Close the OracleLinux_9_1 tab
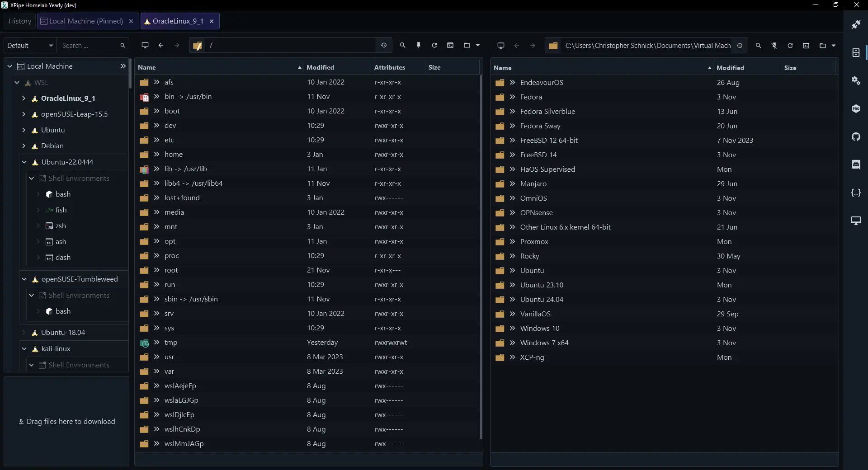This screenshot has height=470, width=868. (x=212, y=21)
